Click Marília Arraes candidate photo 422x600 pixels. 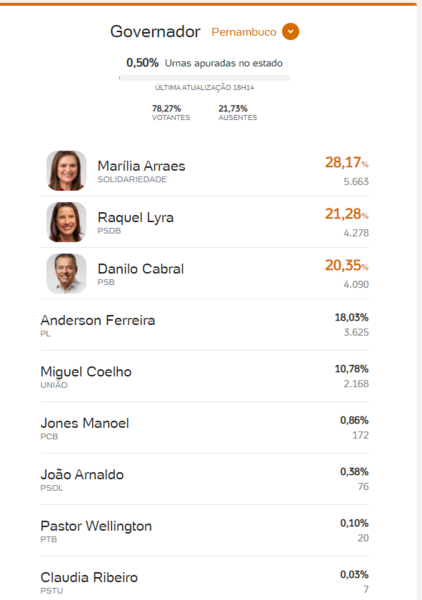click(66, 170)
